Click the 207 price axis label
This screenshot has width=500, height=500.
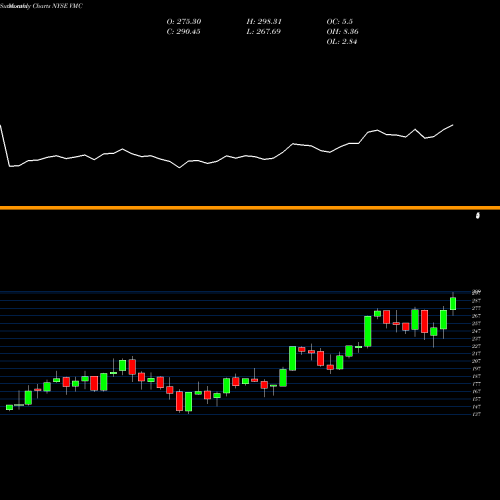476,361
